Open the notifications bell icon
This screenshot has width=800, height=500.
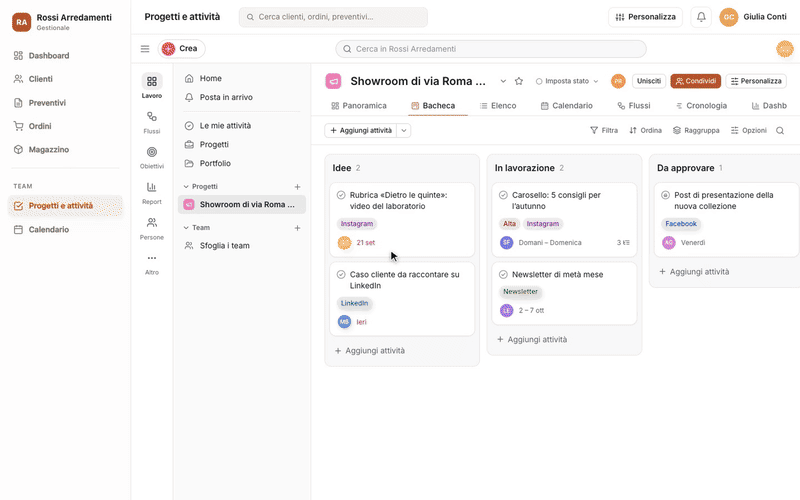coord(701,17)
